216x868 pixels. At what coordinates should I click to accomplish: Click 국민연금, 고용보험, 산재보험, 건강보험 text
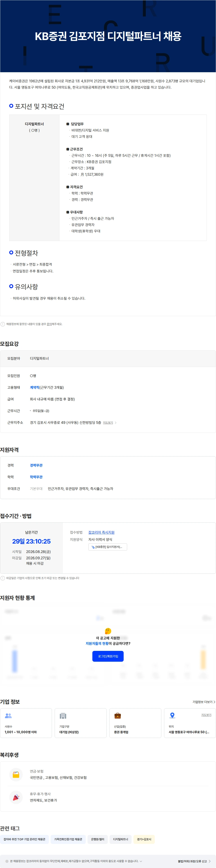(x=58, y=778)
